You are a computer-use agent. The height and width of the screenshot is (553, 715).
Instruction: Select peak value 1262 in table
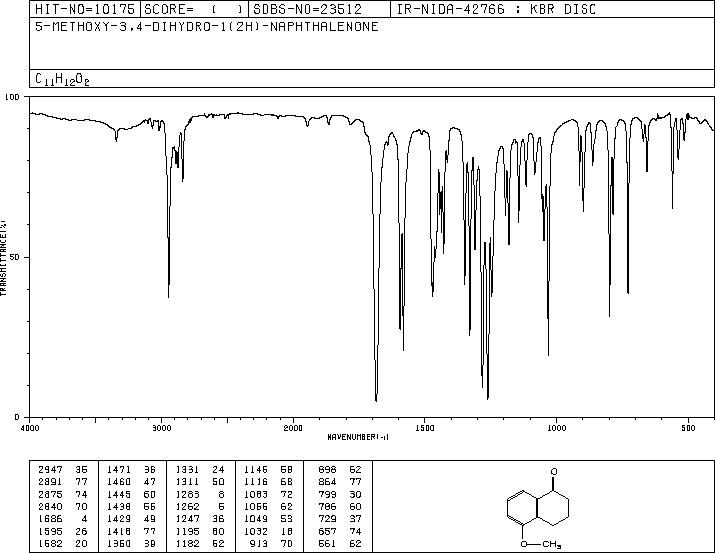pyautogui.click(x=187, y=506)
